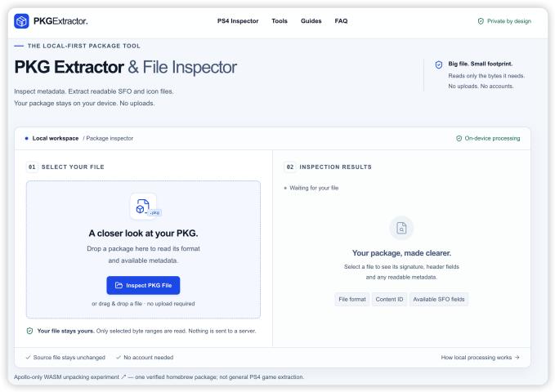Click THE LOCAL-FIRST PACKAGE TOOL tagline

point(84,46)
